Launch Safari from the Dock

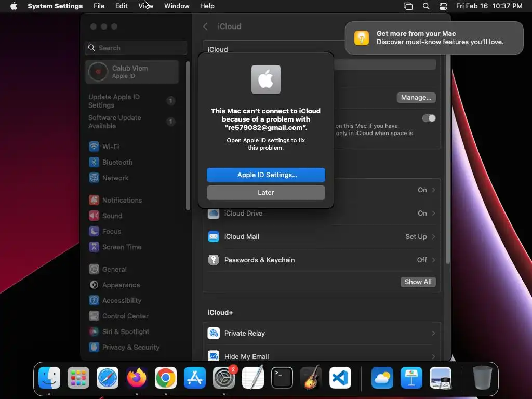(x=108, y=378)
